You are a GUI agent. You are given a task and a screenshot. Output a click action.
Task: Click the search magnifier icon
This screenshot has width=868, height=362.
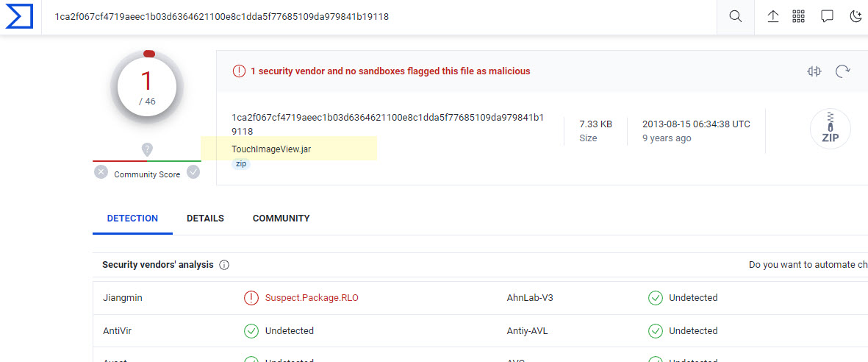(x=735, y=16)
